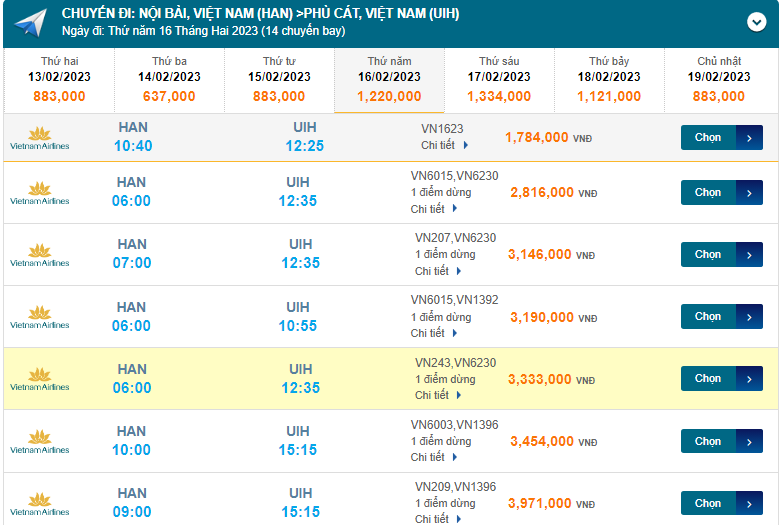
Task: Click Vietnam Airlines logo on 3,971,000 flight
Action: (x=40, y=503)
